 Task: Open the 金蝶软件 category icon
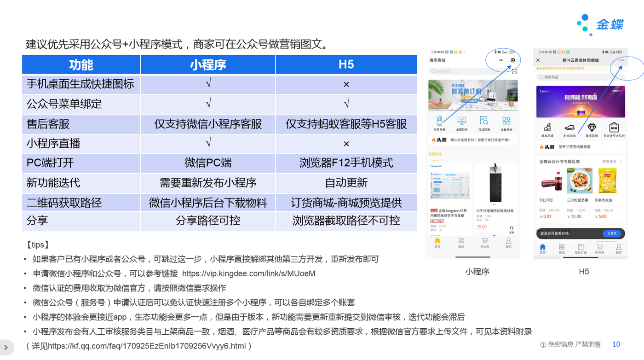tap(461, 123)
